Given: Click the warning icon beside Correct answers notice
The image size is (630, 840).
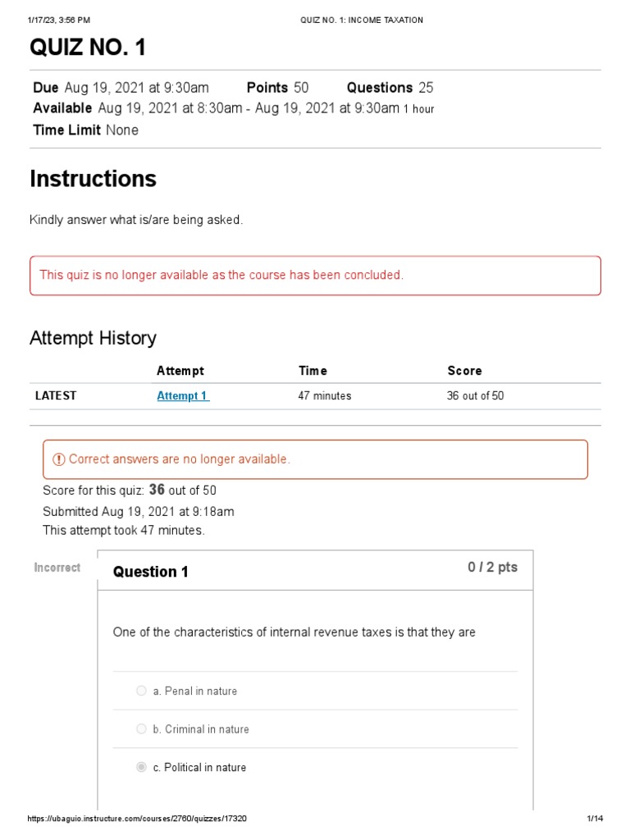Looking at the screenshot, I should (x=59, y=459).
